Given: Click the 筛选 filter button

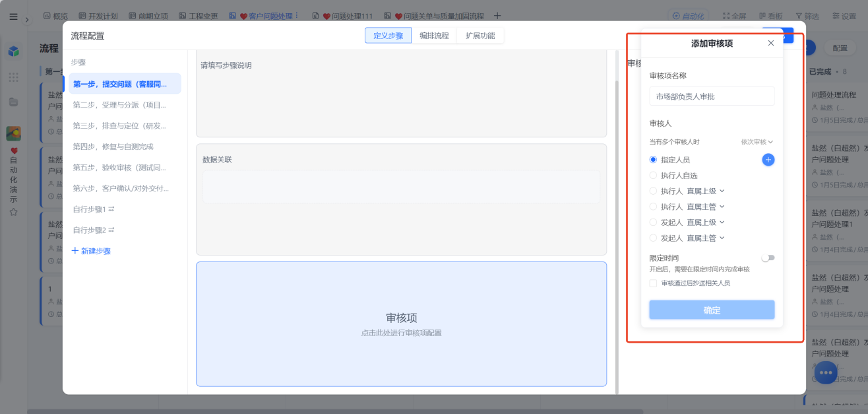Looking at the screenshot, I should tap(807, 16).
